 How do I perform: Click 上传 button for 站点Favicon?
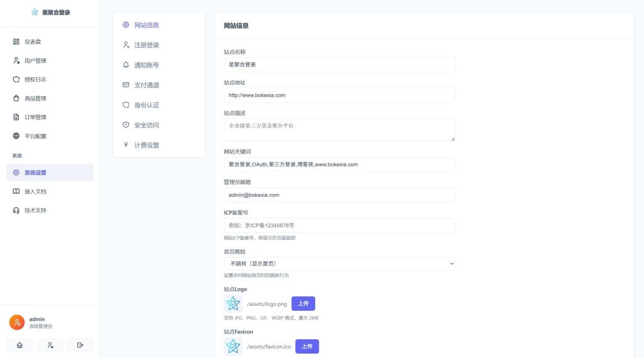click(307, 346)
